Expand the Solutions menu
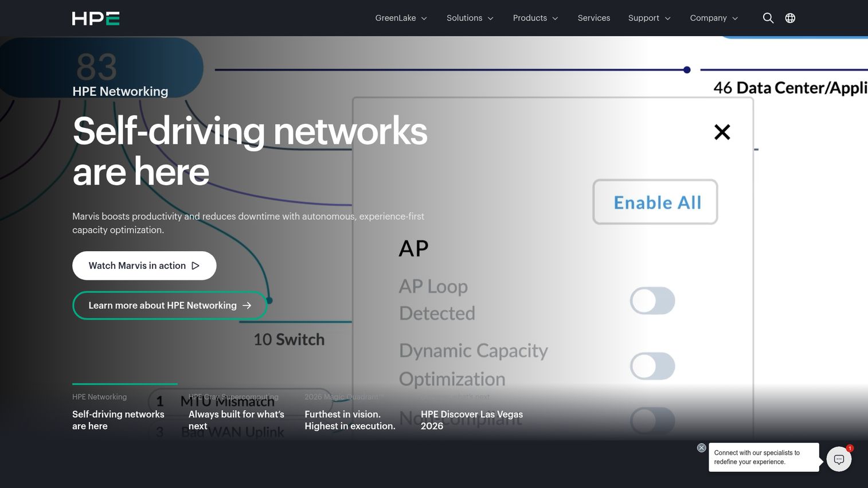The image size is (868, 488). coord(470,18)
